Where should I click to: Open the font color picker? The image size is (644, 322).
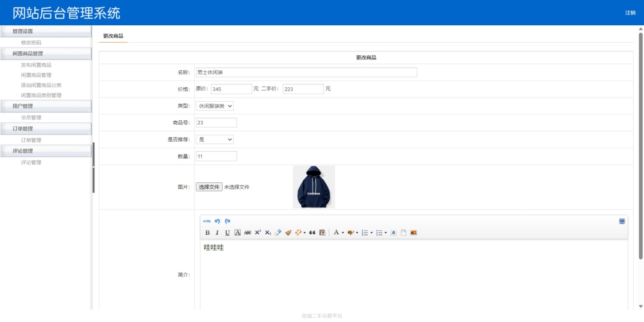pyautogui.click(x=343, y=233)
